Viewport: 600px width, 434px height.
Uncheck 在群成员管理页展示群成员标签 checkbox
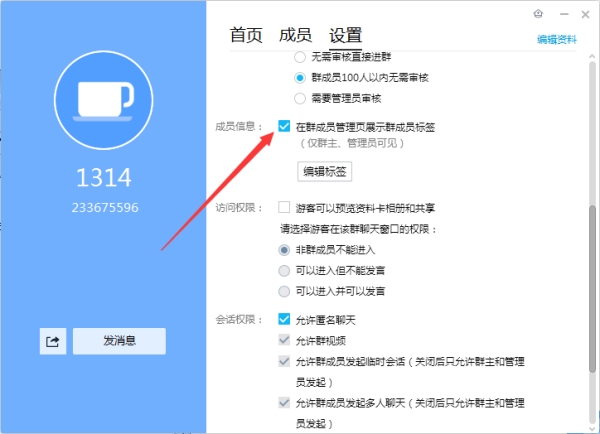[284, 126]
